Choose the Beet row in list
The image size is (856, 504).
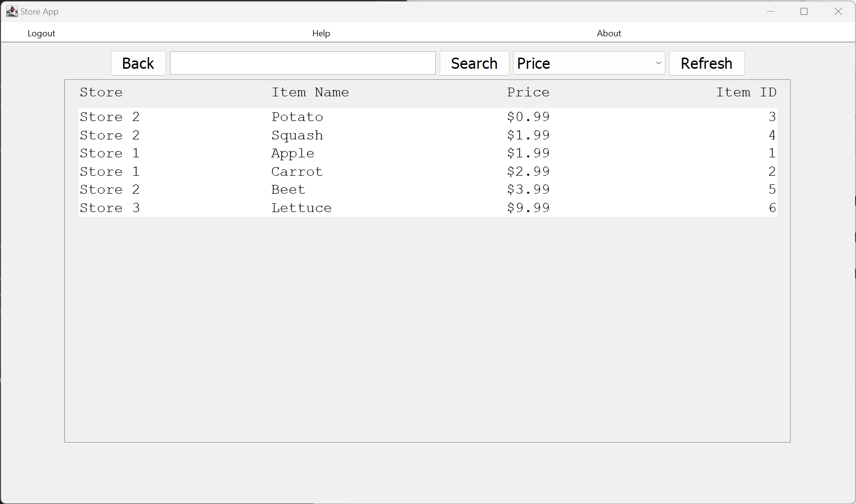pos(288,190)
